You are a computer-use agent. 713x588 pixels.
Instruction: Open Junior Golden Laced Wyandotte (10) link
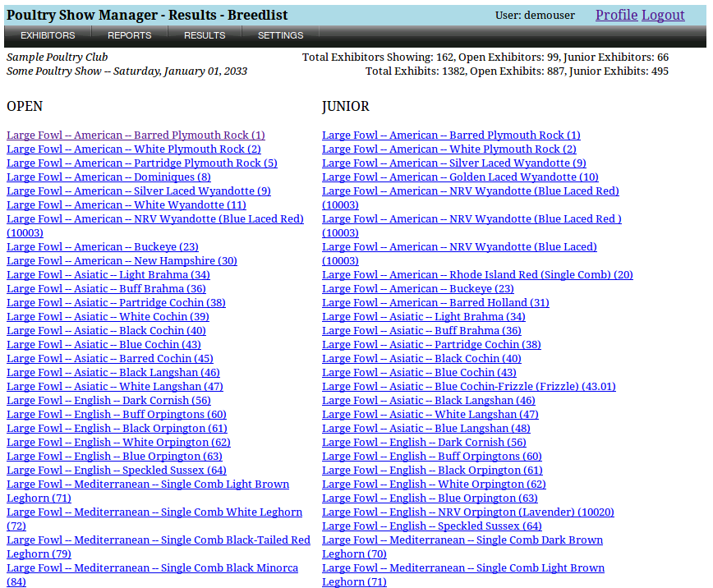[460, 177]
